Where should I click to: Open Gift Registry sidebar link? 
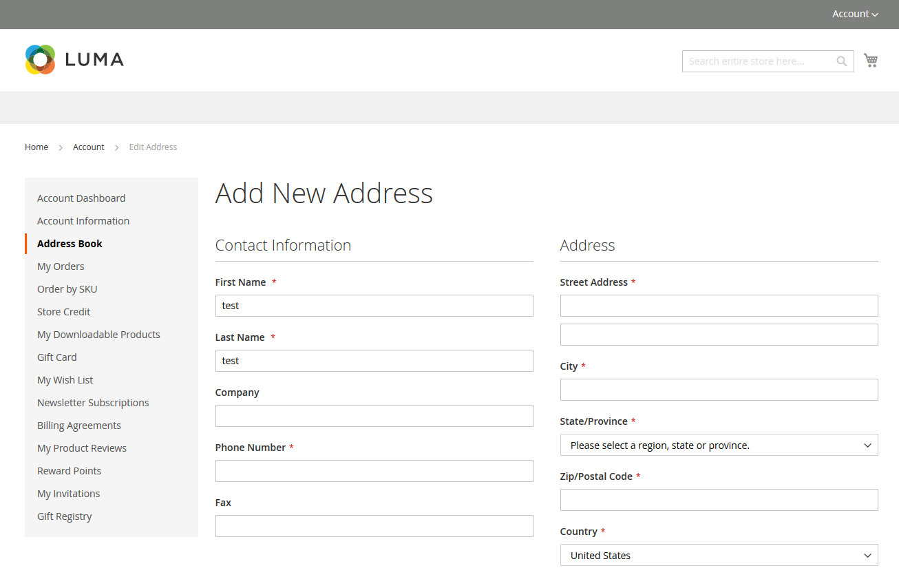pyautogui.click(x=65, y=516)
